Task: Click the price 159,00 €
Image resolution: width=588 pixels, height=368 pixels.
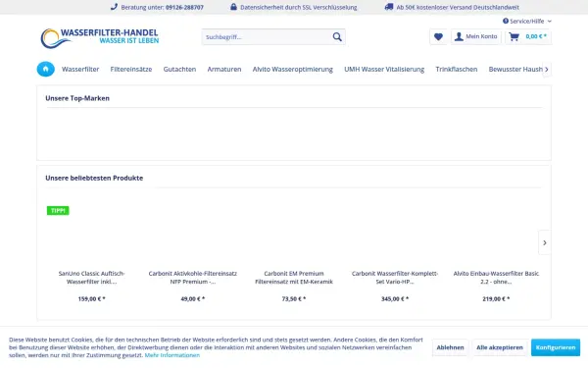Action: click(91, 299)
